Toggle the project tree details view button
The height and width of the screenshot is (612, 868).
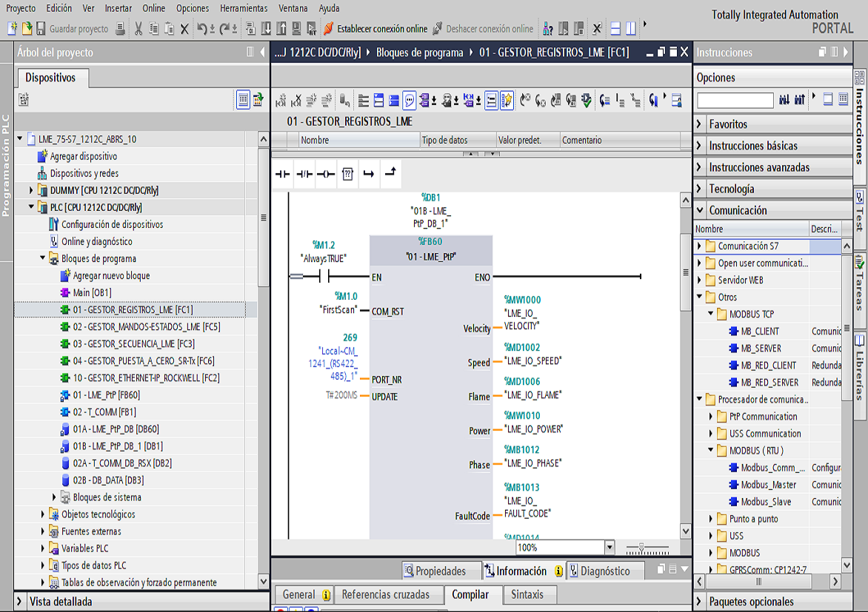click(243, 100)
